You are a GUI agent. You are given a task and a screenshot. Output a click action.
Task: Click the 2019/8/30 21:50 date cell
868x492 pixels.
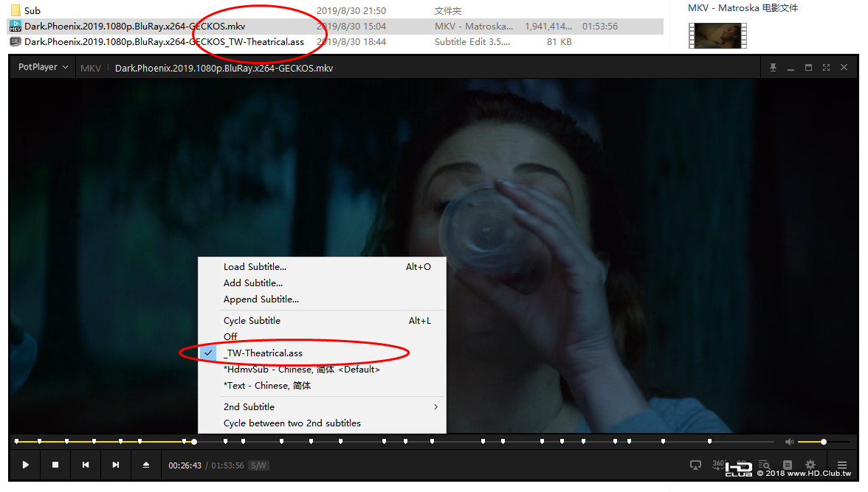pyautogui.click(x=351, y=10)
